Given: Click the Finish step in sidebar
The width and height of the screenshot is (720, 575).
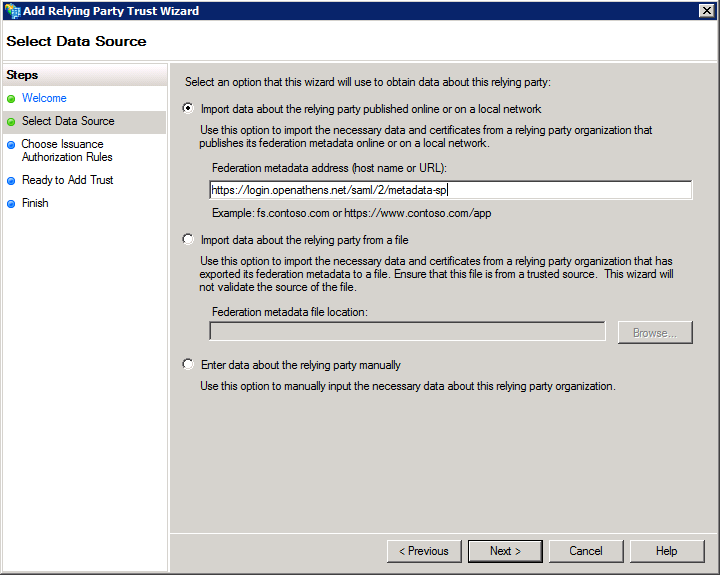Looking at the screenshot, I should (x=35, y=203).
